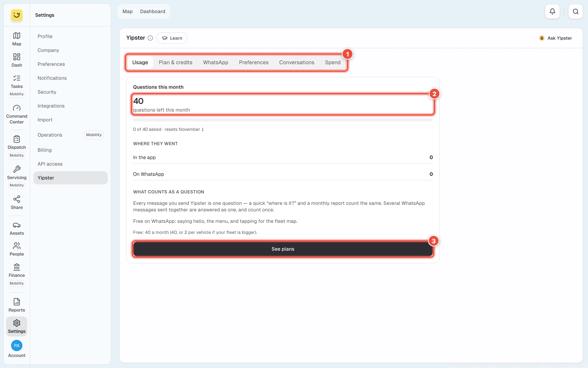Open Company settings
Viewport: 588px width, 368px height.
pos(70,50)
